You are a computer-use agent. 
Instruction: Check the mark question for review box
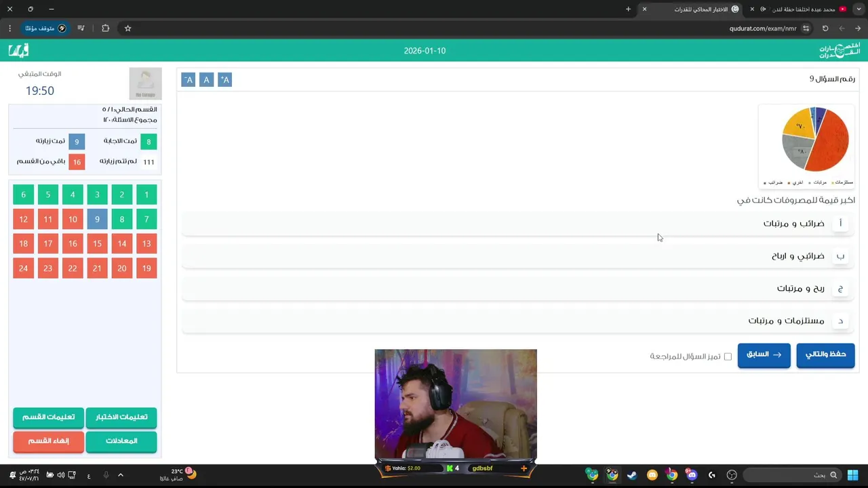point(728,357)
